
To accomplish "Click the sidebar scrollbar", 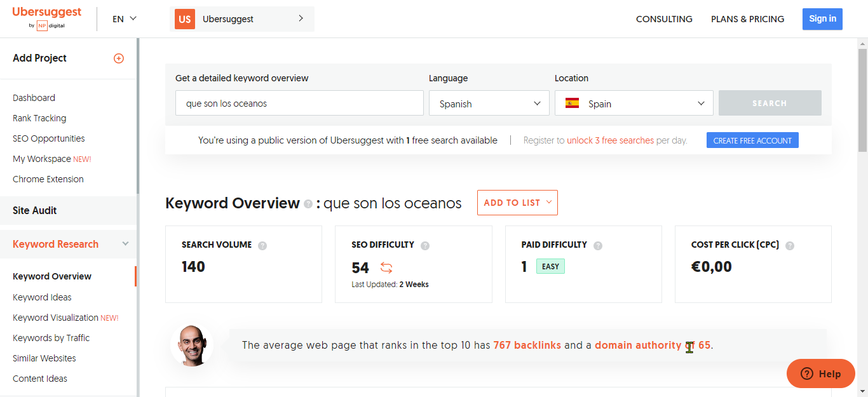I will (138, 116).
